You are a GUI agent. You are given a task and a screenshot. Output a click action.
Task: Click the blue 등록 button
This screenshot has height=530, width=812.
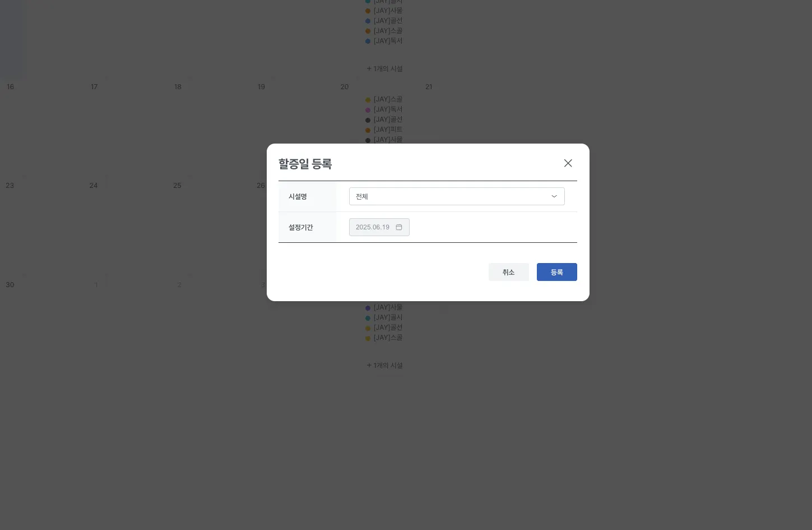pos(557,272)
